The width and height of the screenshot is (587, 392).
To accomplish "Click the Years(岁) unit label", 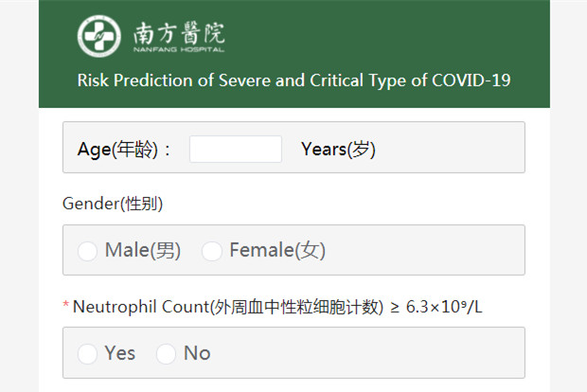I will coord(338,150).
